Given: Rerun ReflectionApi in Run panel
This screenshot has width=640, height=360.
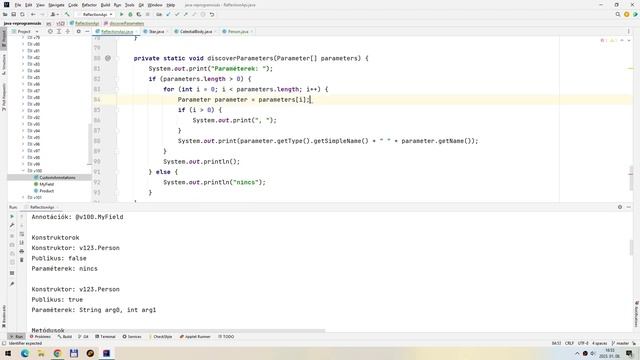Looking at the screenshot, I should (12, 216).
